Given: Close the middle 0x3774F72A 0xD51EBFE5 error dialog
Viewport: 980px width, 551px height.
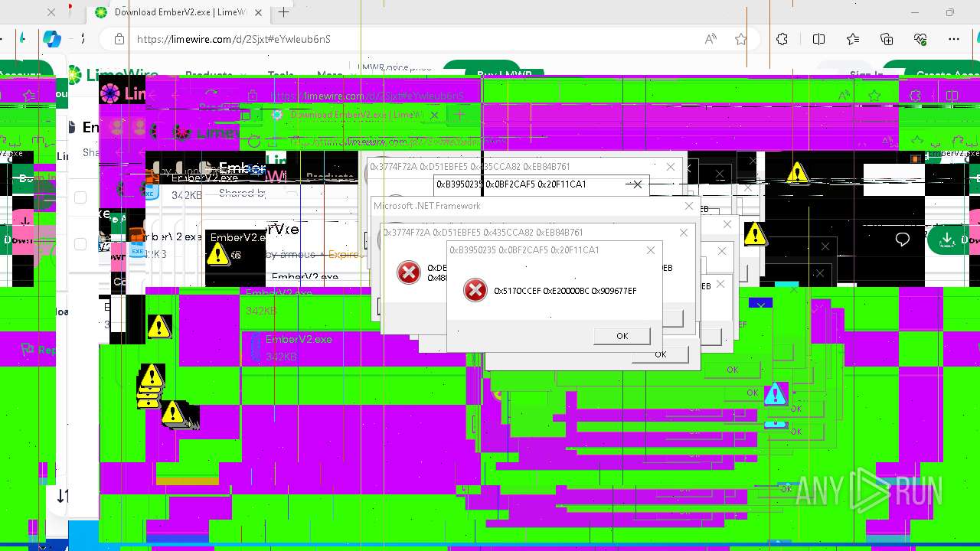Looking at the screenshot, I should [x=684, y=233].
